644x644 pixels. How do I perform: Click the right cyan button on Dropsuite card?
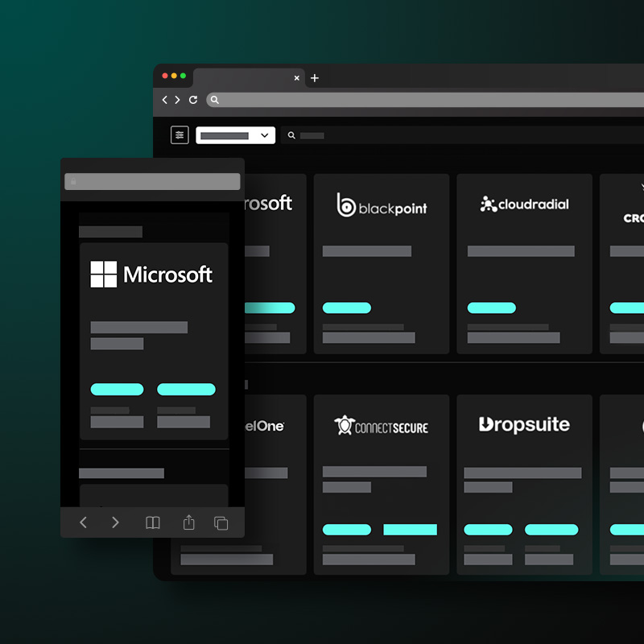point(551,530)
